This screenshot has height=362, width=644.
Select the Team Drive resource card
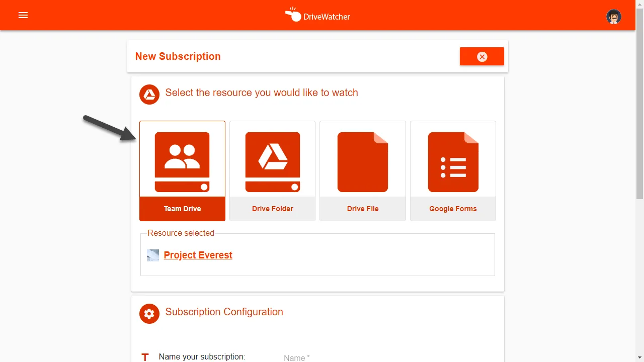pos(182,171)
